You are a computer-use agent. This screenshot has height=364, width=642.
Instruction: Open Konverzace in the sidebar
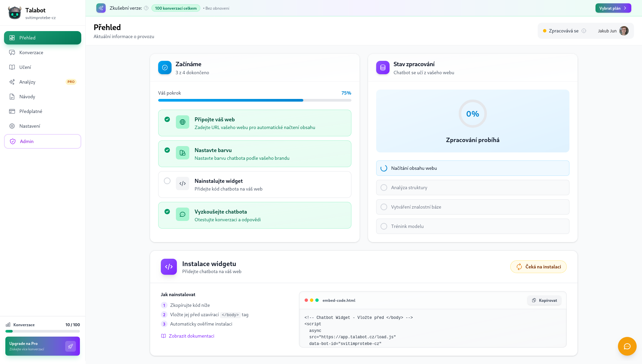click(31, 52)
